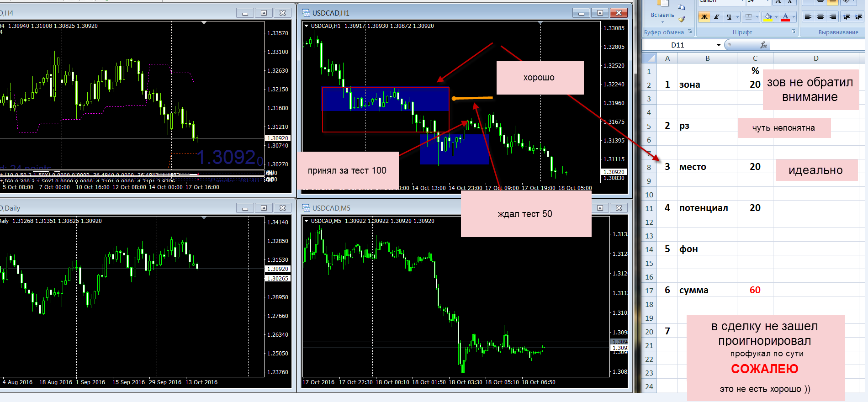The image size is (868, 402).
Task: Click the 1.30265 price label on Daily scale
Action: tap(278, 278)
